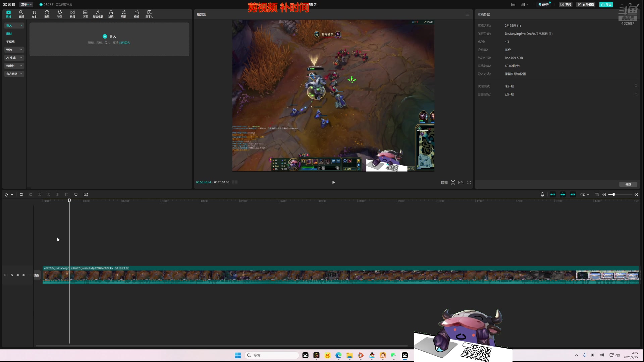This screenshot has height=362, width=644.
Task: Click the timeline zoom slider handle
Action: pyautogui.click(x=613, y=194)
